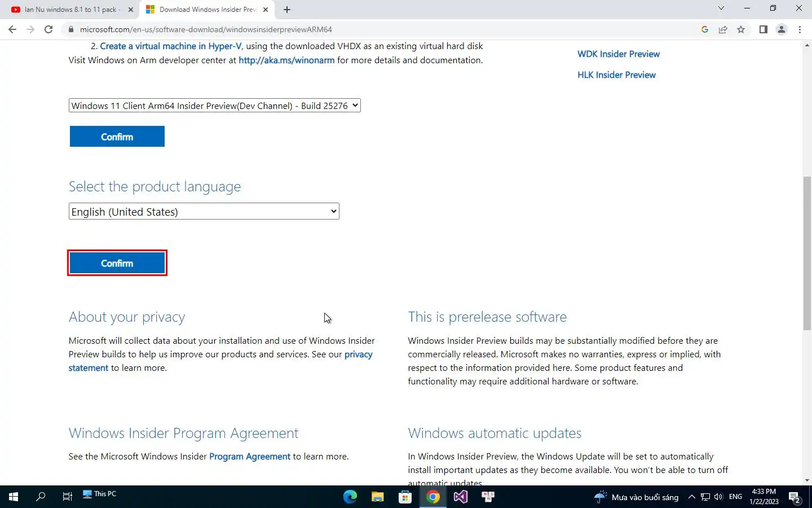This screenshot has width=812, height=508.
Task: Click the Windows Insider Program Agreement heading
Action: (183, 433)
